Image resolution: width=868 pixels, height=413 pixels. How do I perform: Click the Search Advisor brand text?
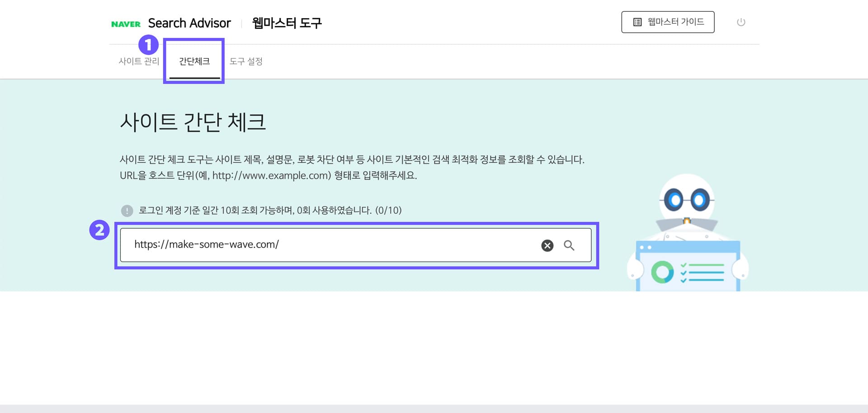189,23
